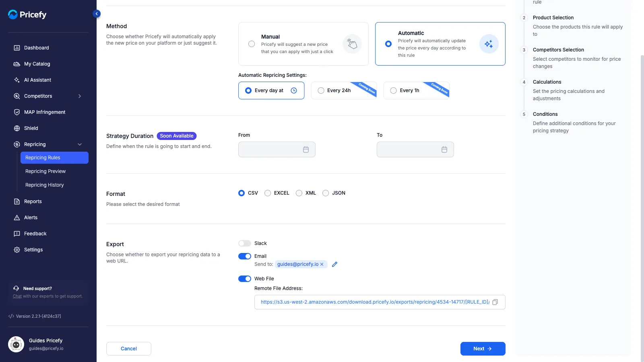The height and width of the screenshot is (362, 644).
Task: Click the sparkle icon in Automatic card
Action: (489, 44)
